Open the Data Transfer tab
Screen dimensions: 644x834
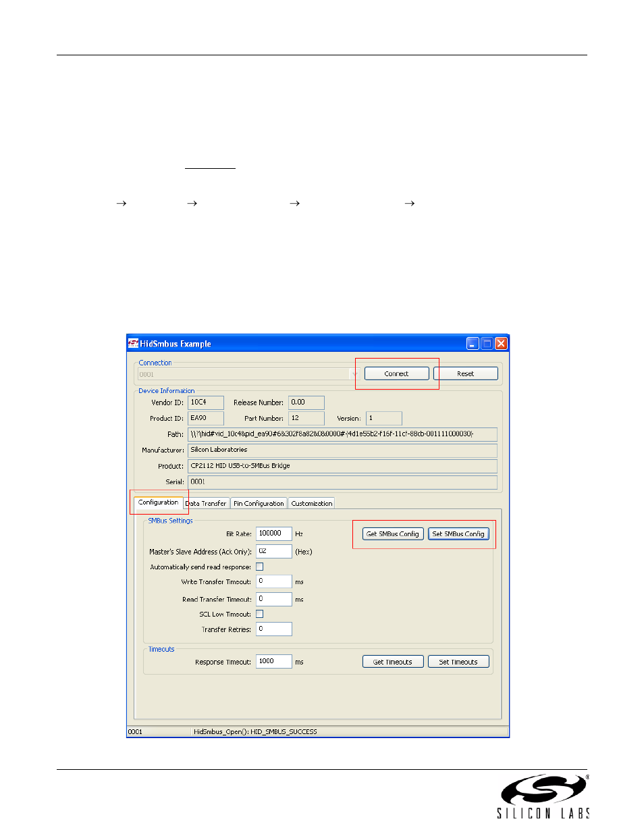tap(206, 504)
